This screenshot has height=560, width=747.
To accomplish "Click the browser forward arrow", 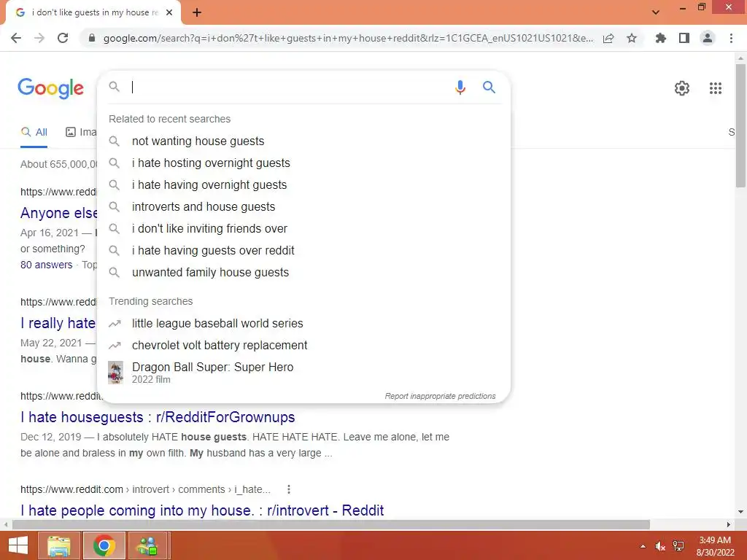I will coord(39,38).
